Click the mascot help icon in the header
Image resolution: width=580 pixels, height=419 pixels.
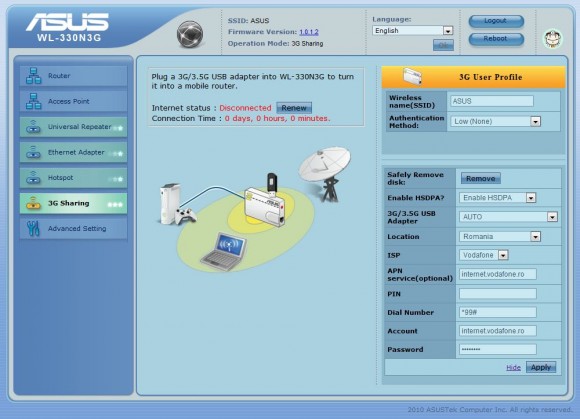[553, 38]
